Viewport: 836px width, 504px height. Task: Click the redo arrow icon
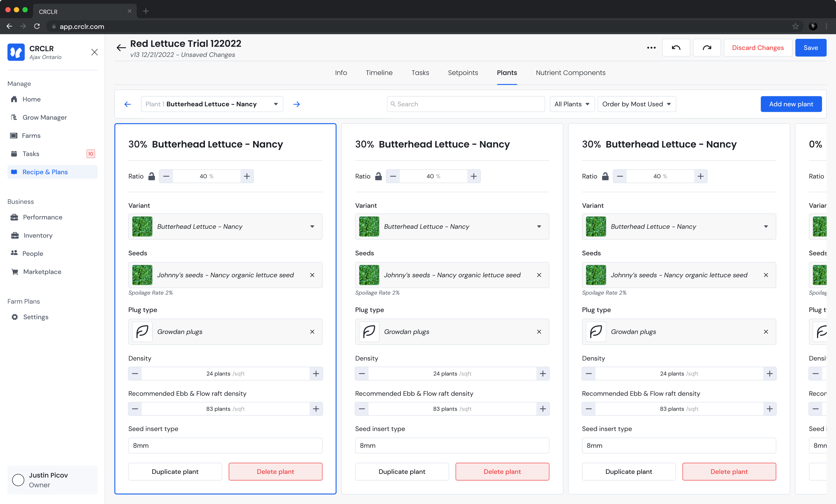707,48
